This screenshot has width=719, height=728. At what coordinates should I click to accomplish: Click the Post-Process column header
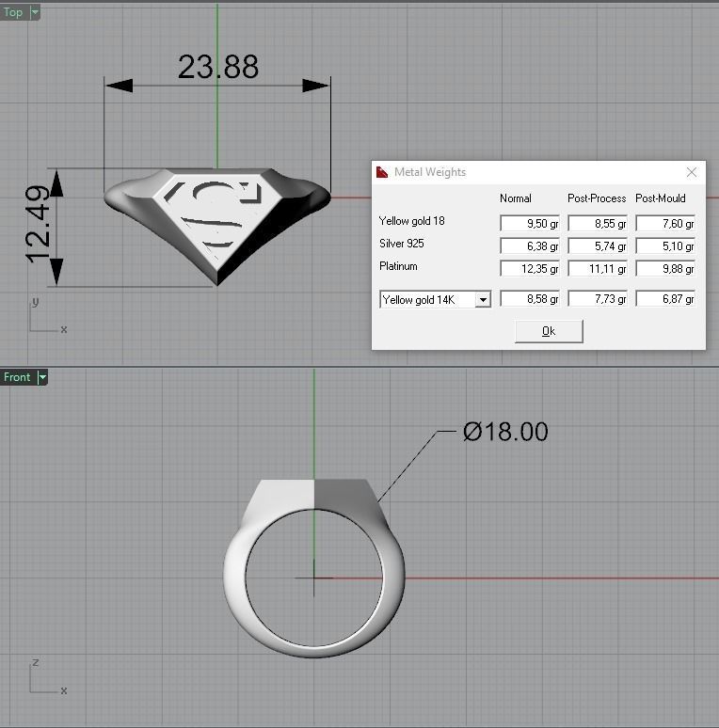597,198
